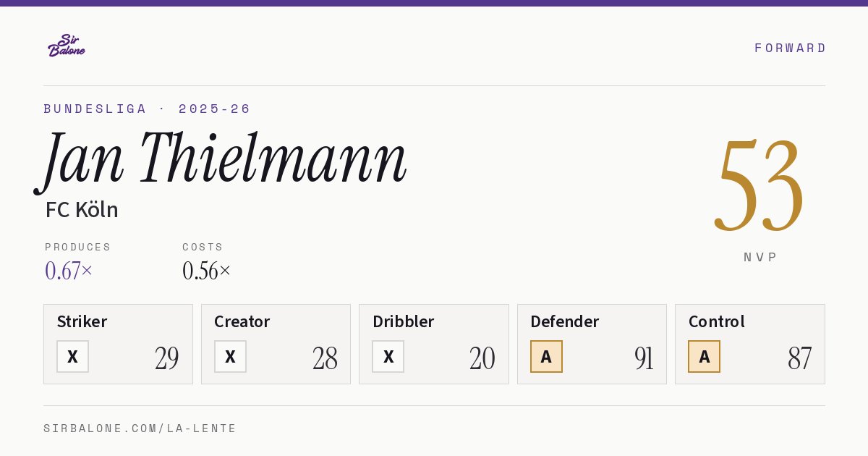Click the Costs 0.56× value
Screen dimensions: 868x456
click(207, 271)
